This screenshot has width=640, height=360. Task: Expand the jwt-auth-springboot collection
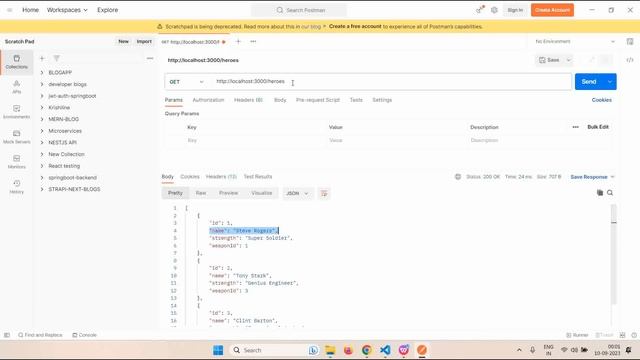[42, 96]
